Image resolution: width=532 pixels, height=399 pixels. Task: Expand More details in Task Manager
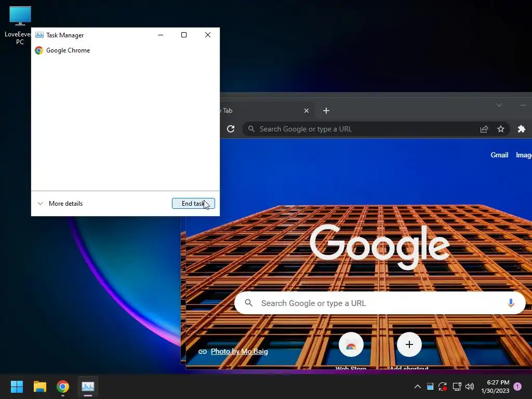[x=60, y=204]
